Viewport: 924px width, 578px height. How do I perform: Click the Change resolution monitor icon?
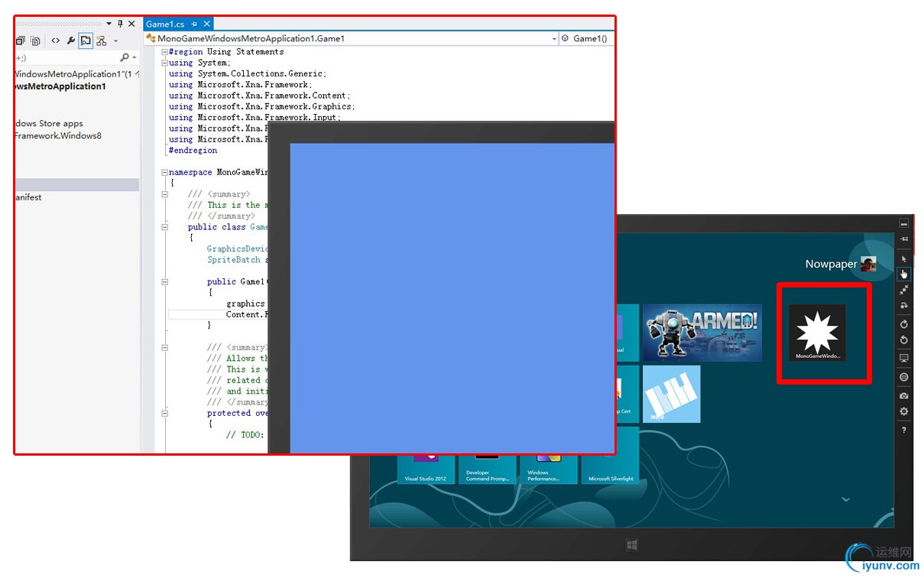904,358
